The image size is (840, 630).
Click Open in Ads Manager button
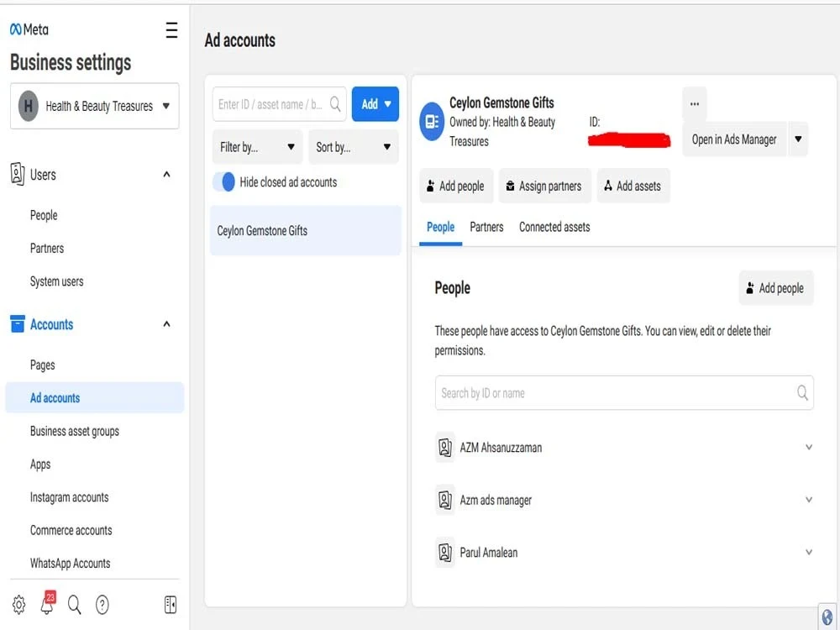pos(734,139)
